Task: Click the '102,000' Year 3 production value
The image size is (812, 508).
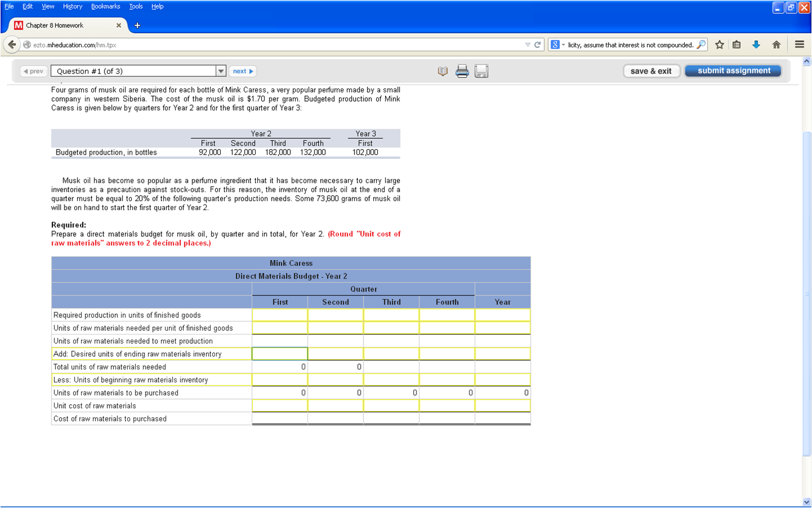Action: pos(365,152)
